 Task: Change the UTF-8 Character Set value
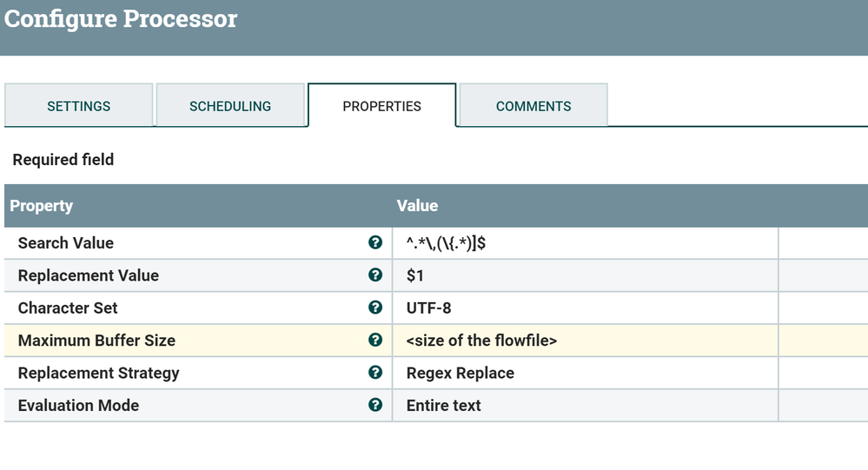pos(584,308)
